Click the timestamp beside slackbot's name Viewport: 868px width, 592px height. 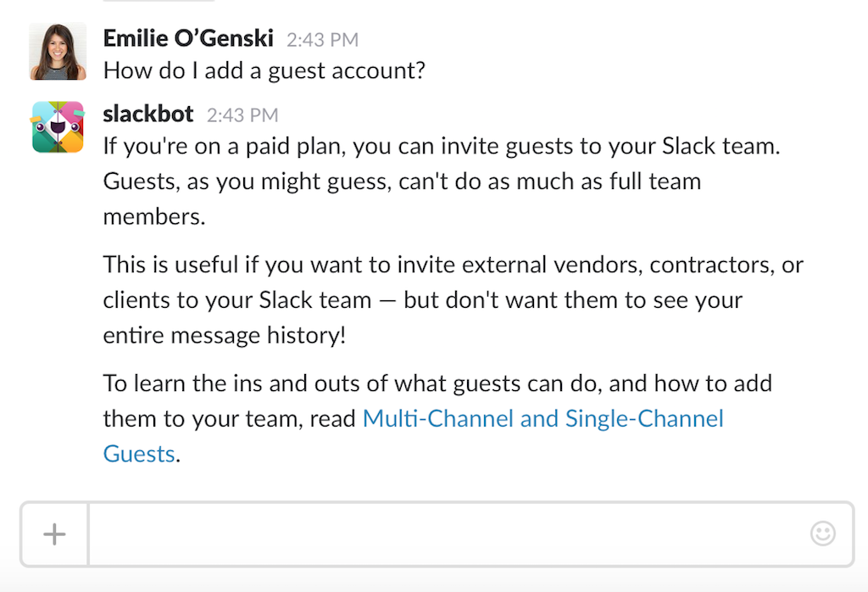pos(242,114)
